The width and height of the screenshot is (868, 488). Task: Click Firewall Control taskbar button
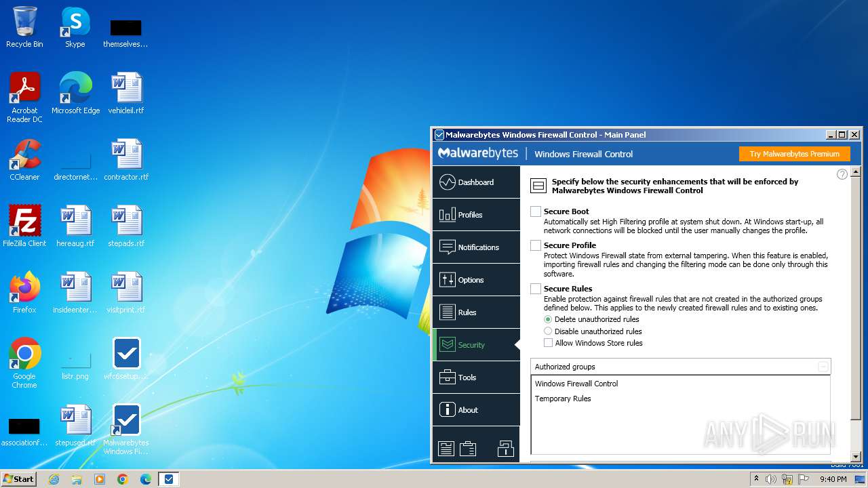click(169, 479)
